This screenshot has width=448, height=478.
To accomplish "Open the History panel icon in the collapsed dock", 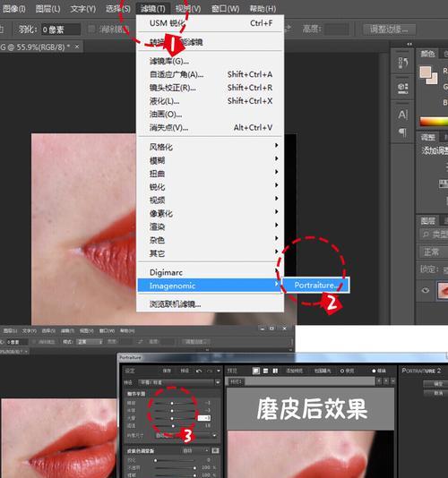I will tap(403, 63).
